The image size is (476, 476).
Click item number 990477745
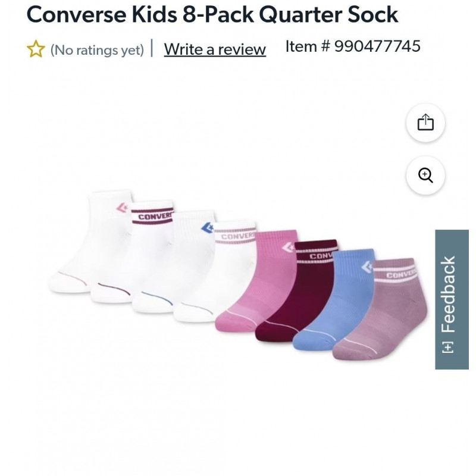tap(353, 46)
